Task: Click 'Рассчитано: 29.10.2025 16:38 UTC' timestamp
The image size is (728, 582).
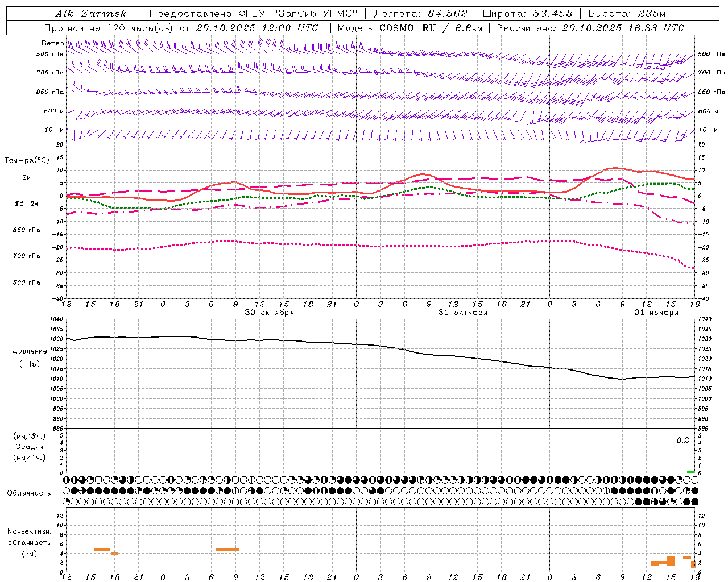Action: pos(590,28)
